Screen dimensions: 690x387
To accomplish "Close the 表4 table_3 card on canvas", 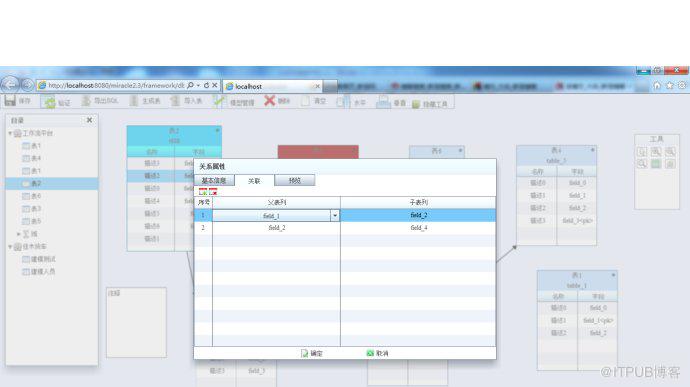I will [x=592, y=150].
